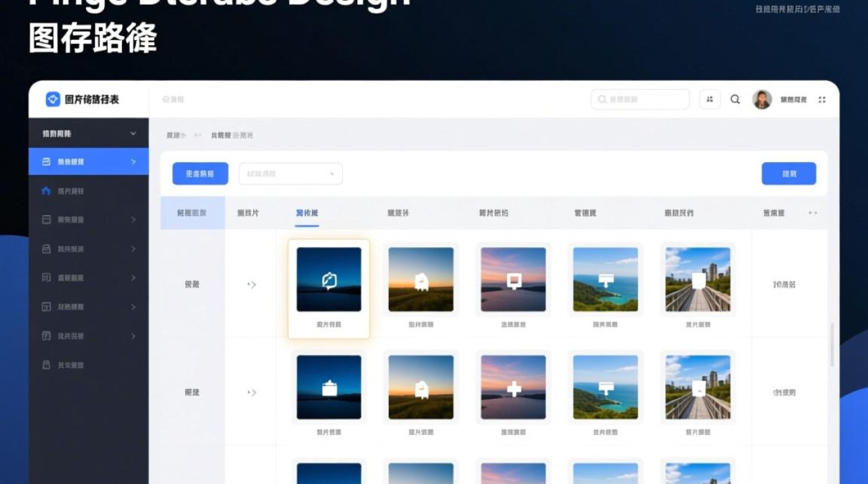This screenshot has width=868, height=484.
Task: Click the sync icon on the highlighted night-sky thumbnail
Action: click(x=329, y=280)
